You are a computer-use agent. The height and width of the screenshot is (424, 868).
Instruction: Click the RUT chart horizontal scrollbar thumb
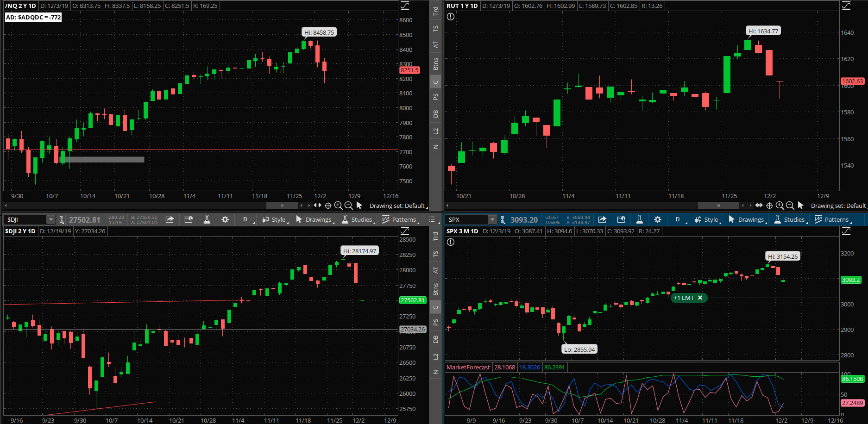718,206
